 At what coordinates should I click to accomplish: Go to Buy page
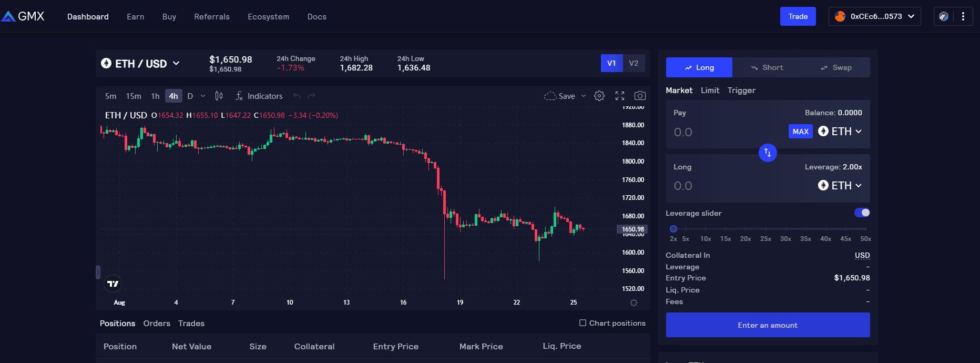(x=169, y=17)
